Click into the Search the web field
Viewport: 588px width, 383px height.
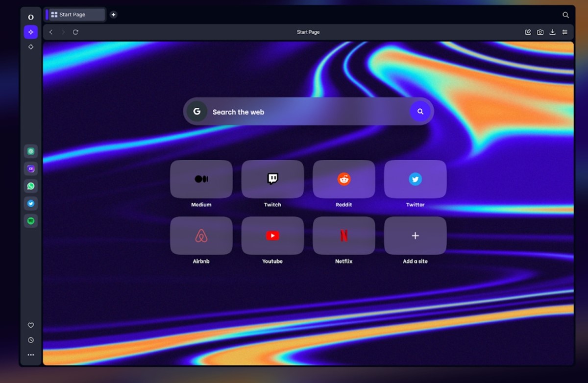click(x=309, y=112)
